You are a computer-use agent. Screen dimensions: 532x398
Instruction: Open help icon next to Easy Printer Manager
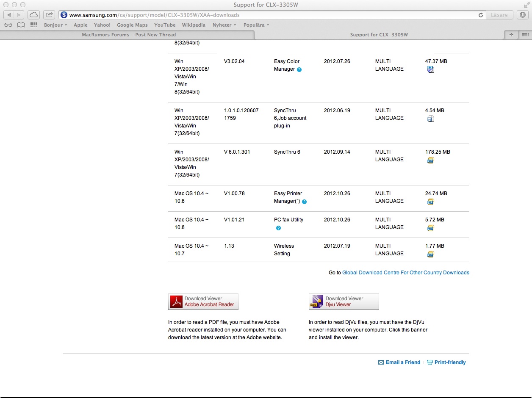click(304, 202)
